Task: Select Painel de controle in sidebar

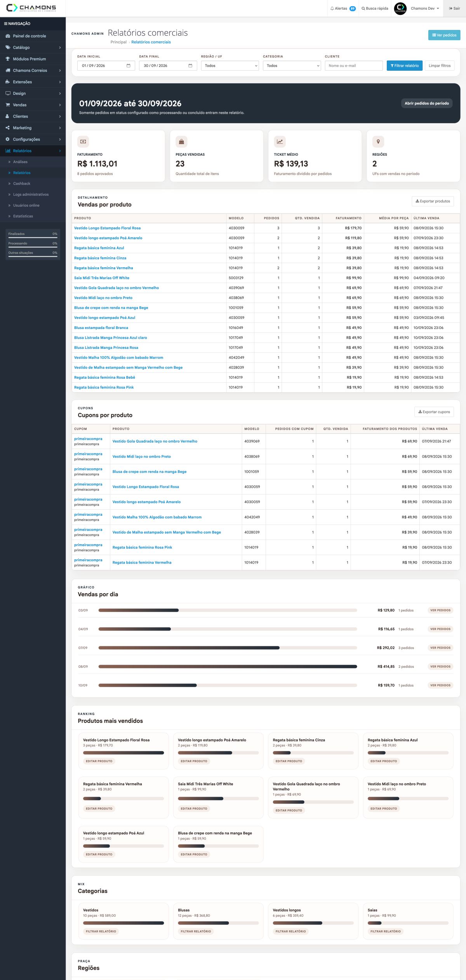Action: click(x=33, y=36)
